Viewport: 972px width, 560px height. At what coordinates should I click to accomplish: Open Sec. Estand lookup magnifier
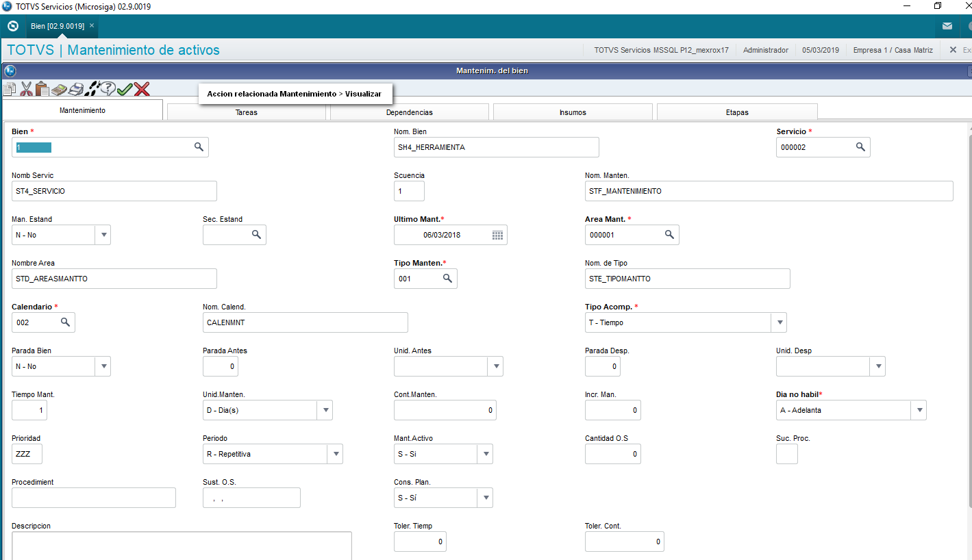click(256, 235)
